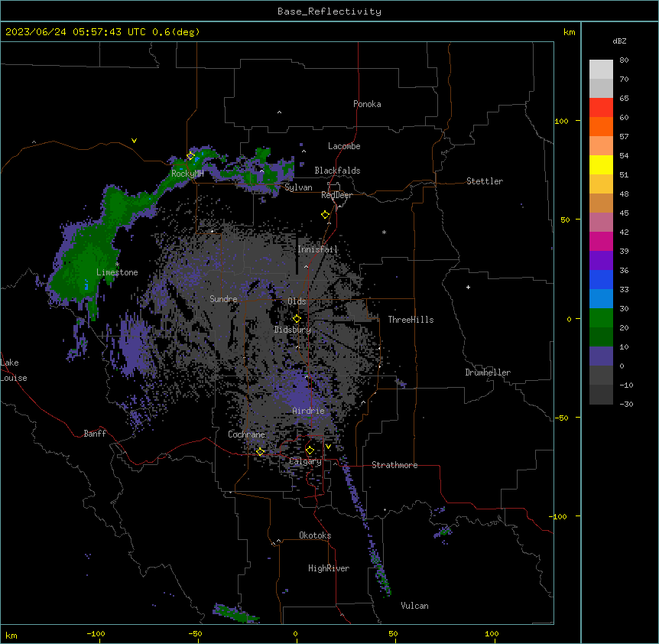Click the yellow V marker northwest of RockyMH

click(x=134, y=141)
